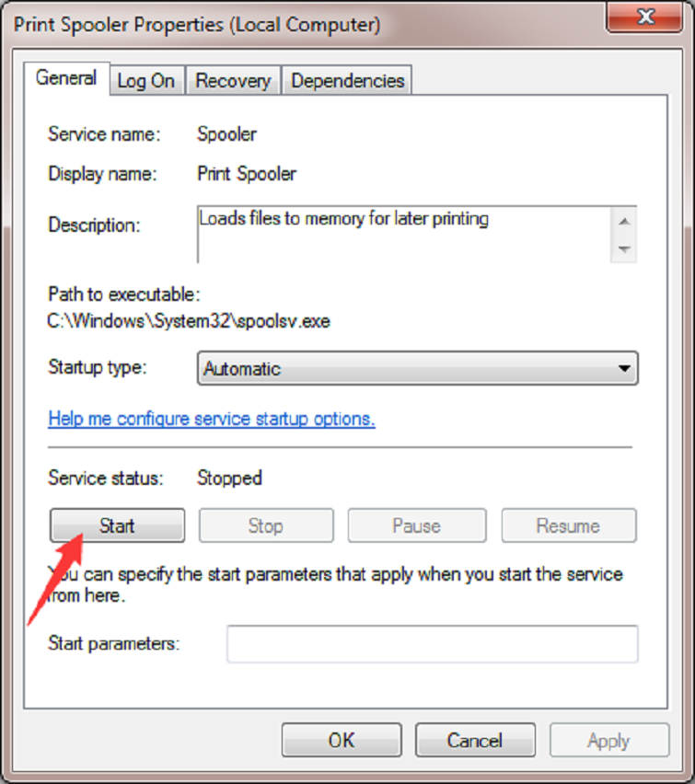Expand the Startup type dropdown
The image size is (695, 784).
(417, 369)
